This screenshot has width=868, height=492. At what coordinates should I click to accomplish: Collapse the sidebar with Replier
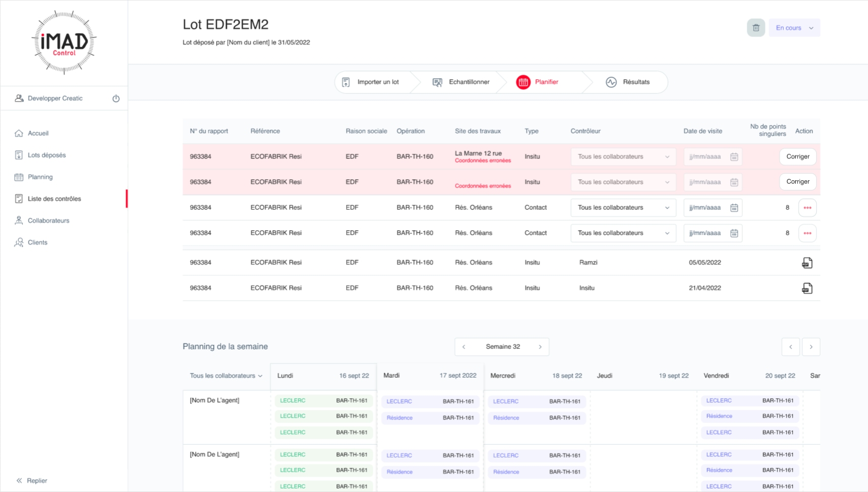point(32,481)
